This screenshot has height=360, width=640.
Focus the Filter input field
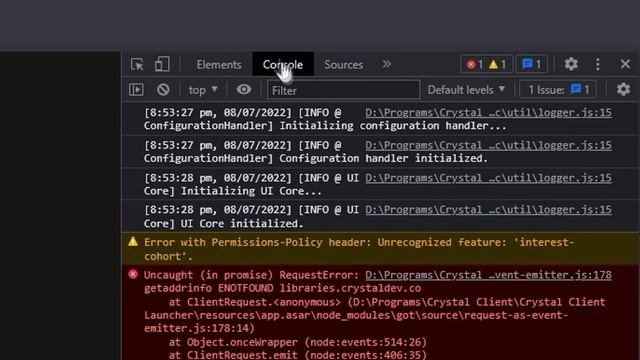tap(343, 90)
